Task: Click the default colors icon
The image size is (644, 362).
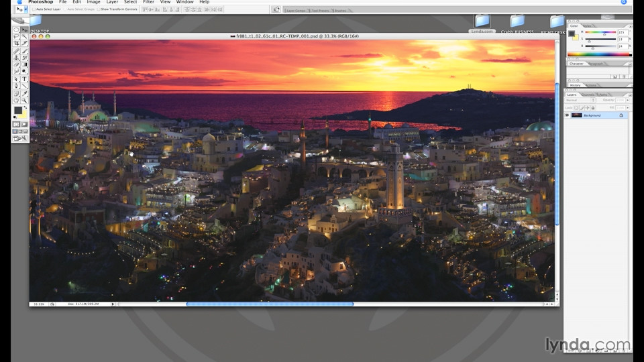Action: click(15, 117)
